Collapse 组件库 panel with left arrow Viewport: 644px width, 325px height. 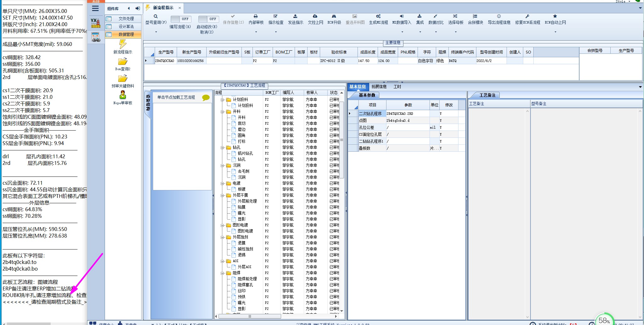pyautogui.click(x=129, y=8)
